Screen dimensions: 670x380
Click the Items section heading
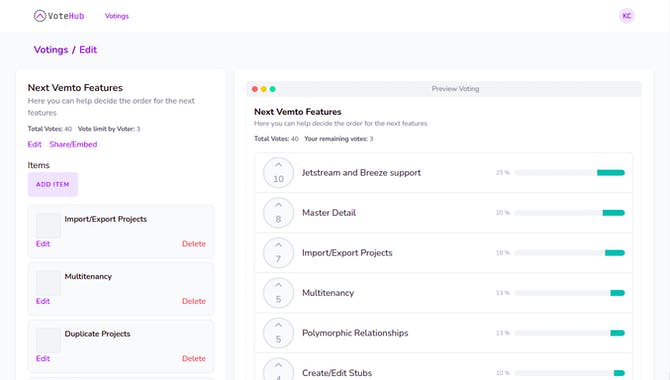[x=38, y=165]
